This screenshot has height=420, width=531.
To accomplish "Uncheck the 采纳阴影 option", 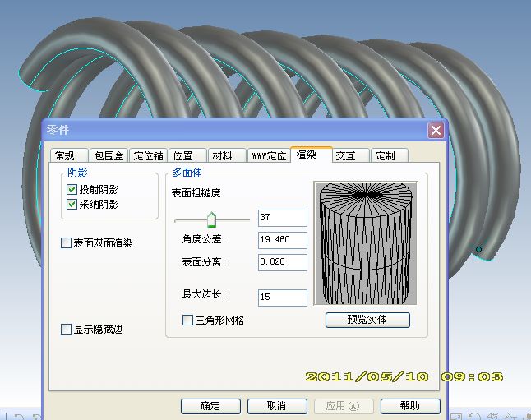I will click(x=71, y=205).
